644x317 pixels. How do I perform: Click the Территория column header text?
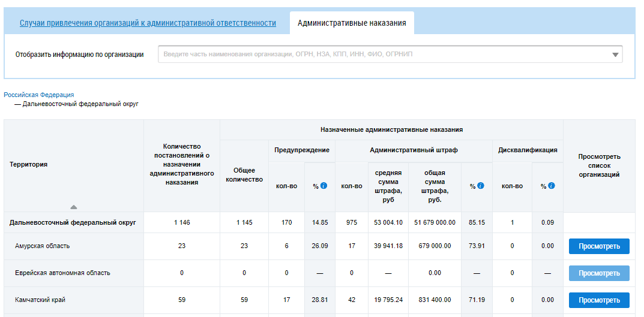29,164
